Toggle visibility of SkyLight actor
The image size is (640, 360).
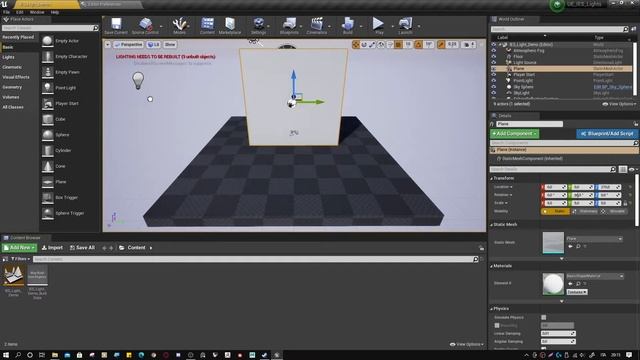(x=493, y=93)
